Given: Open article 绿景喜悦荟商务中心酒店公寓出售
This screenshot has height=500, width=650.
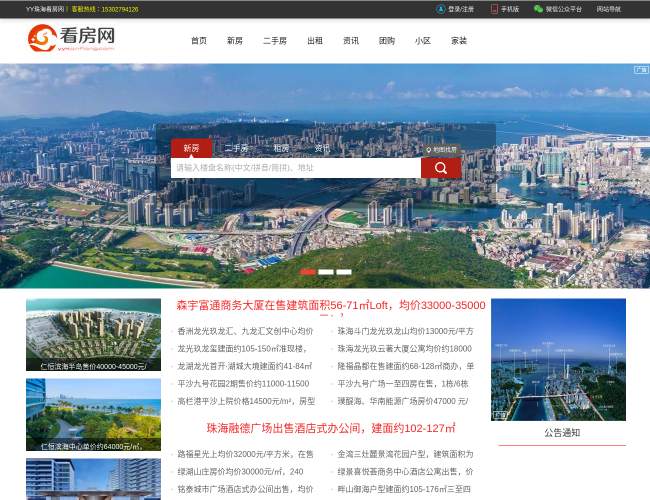Looking at the screenshot, I should click(405, 471).
